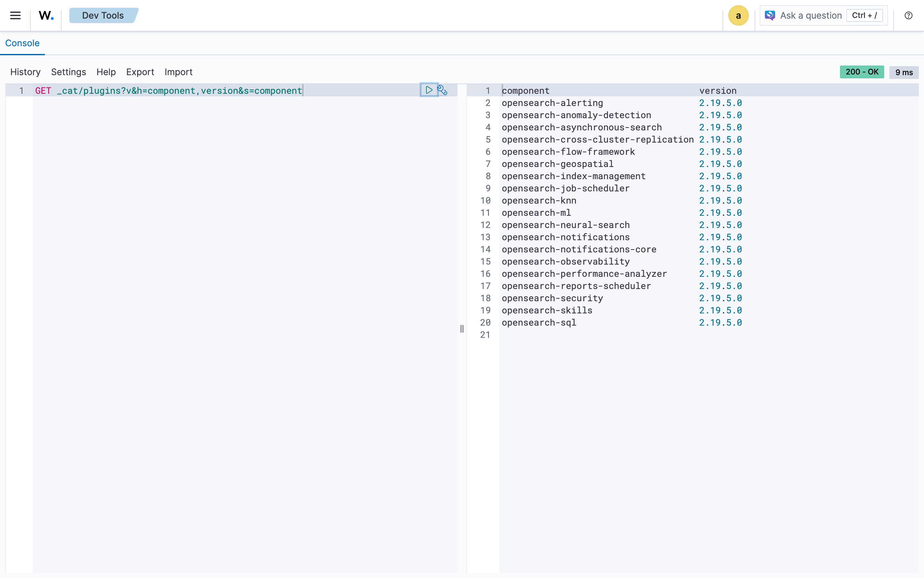The height and width of the screenshot is (578, 924).
Task: Click opensearch-knn row text
Action: pos(539,201)
